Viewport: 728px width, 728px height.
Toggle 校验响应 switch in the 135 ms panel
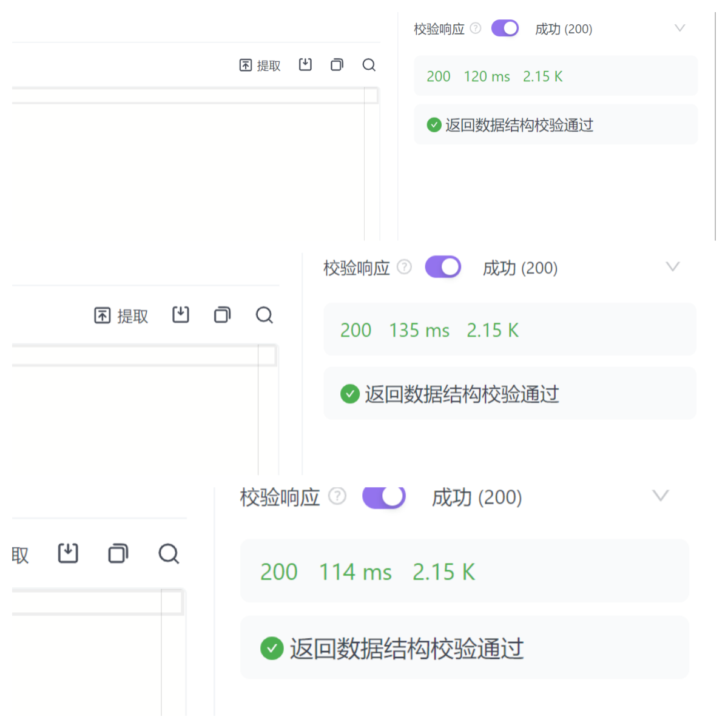[x=443, y=267]
